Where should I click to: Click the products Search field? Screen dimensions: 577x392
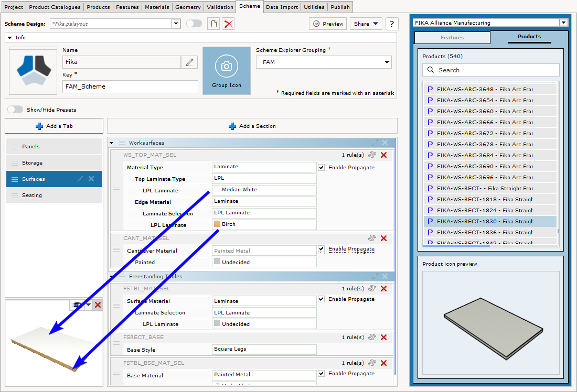click(x=491, y=70)
